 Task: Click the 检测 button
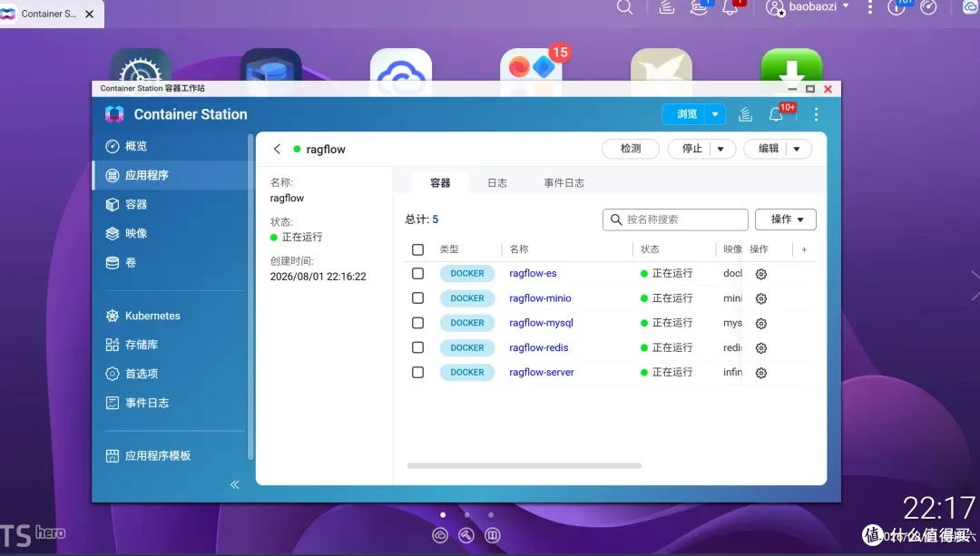tap(631, 149)
